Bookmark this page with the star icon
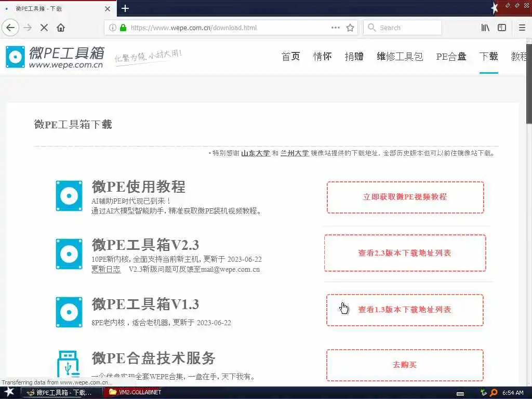Viewport: 532px width, 399px height. (x=350, y=28)
